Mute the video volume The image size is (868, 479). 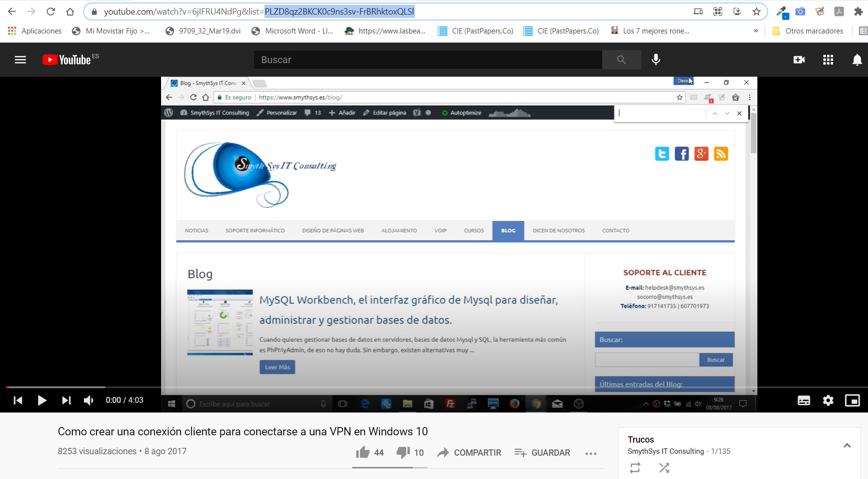coord(89,400)
